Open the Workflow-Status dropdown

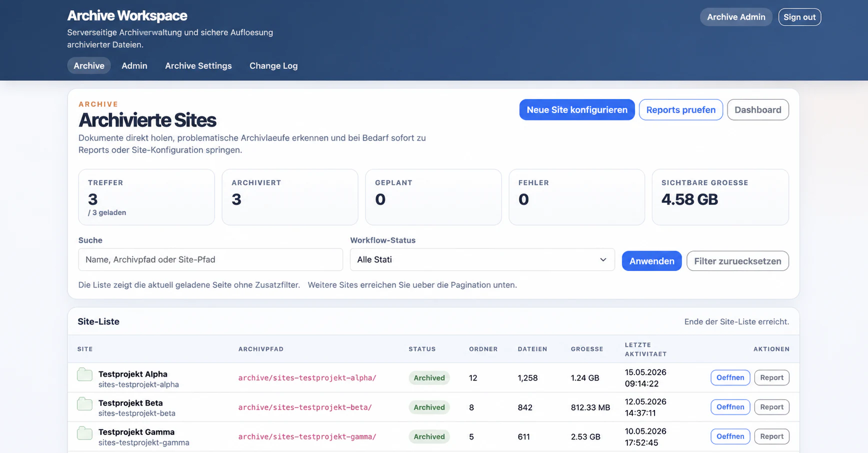pos(482,259)
